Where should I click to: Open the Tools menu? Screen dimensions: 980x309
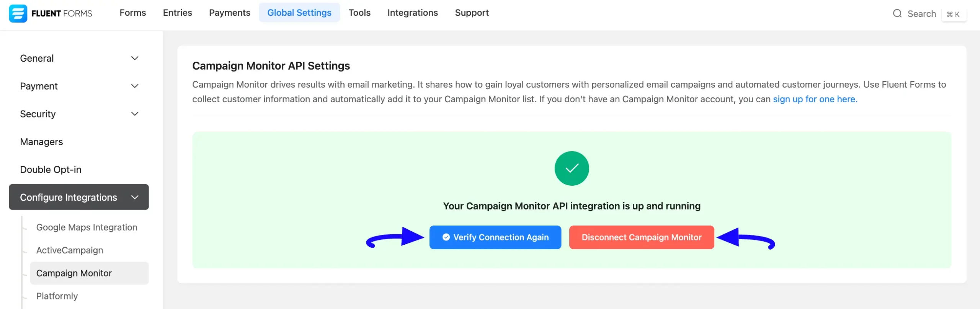pyautogui.click(x=359, y=13)
